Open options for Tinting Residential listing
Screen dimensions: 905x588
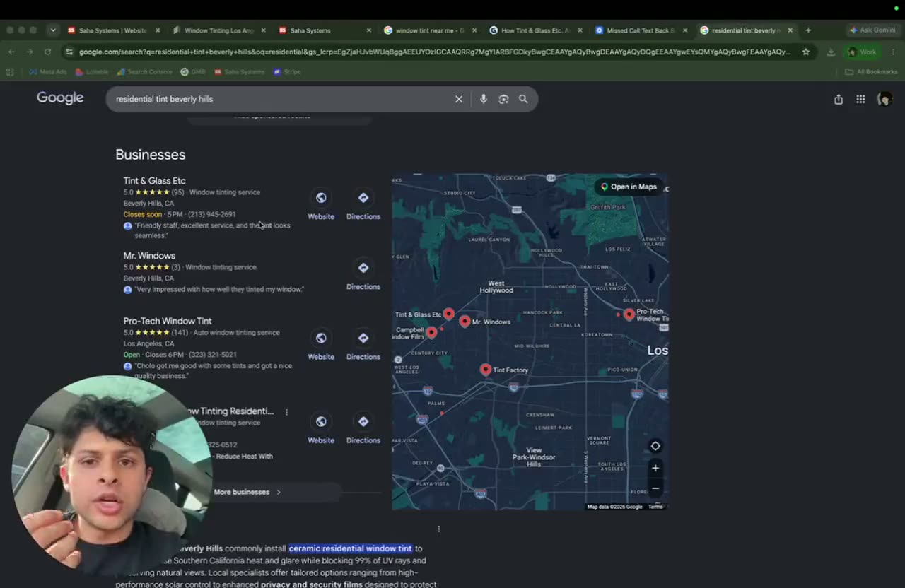(286, 412)
